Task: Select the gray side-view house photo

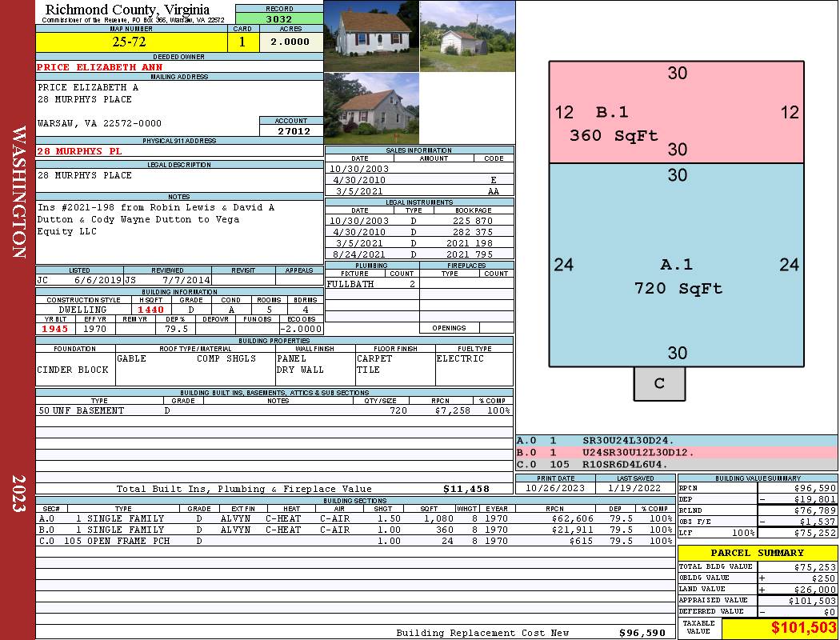Action: pyautogui.click(x=371, y=109)
